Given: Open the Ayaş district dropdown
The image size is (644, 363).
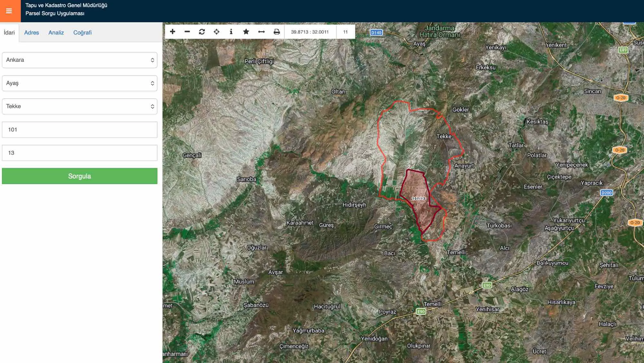Looking at the screenshot, I should 80,83.
